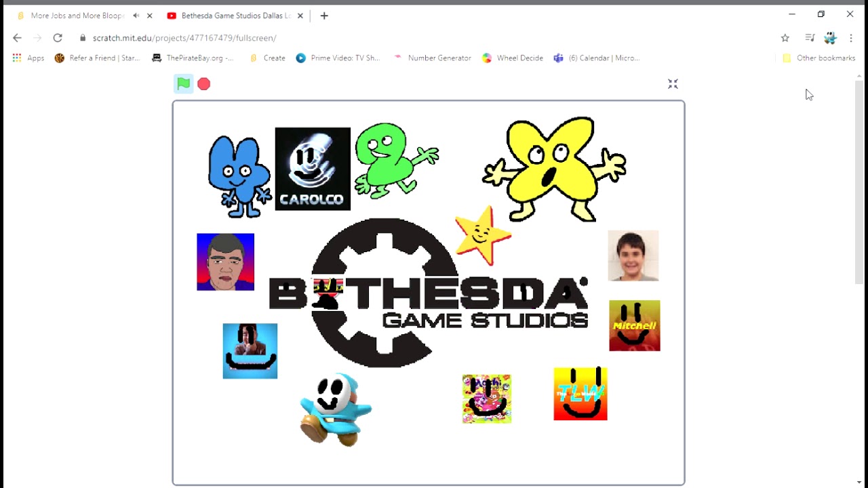
Task: Click the address bar URL
Action: pyautogui.click(x=184, y=38)
